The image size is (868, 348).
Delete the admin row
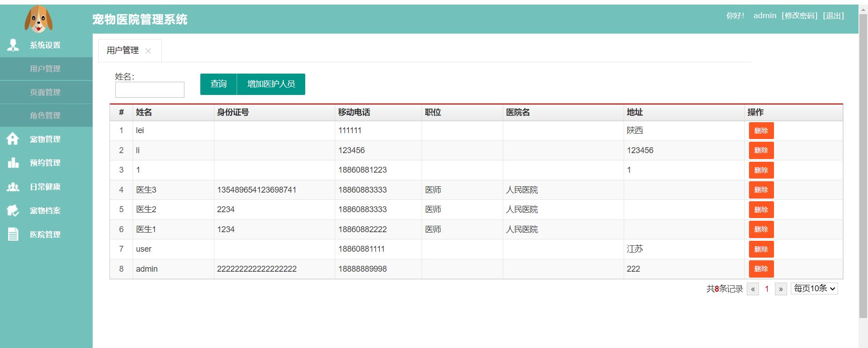pyautogui.click(x=761, y=269)
